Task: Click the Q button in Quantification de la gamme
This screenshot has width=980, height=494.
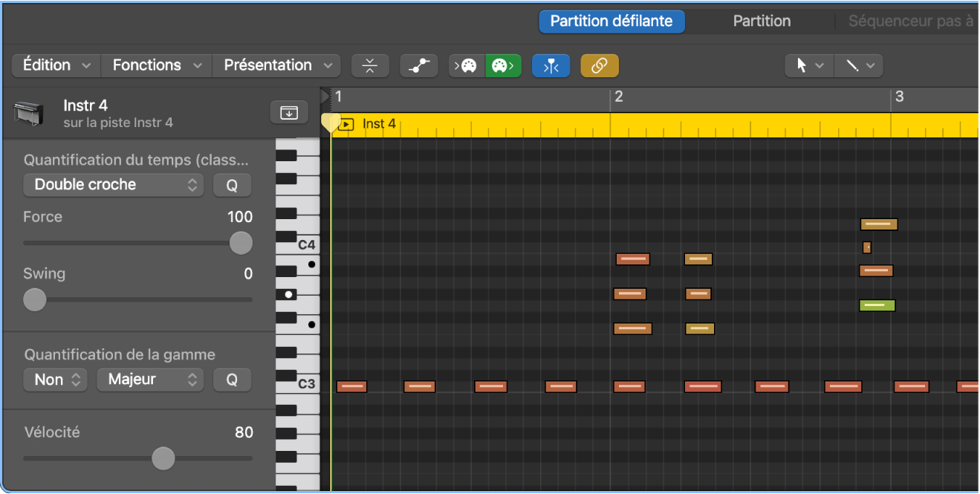Action: tap(232, 380)
